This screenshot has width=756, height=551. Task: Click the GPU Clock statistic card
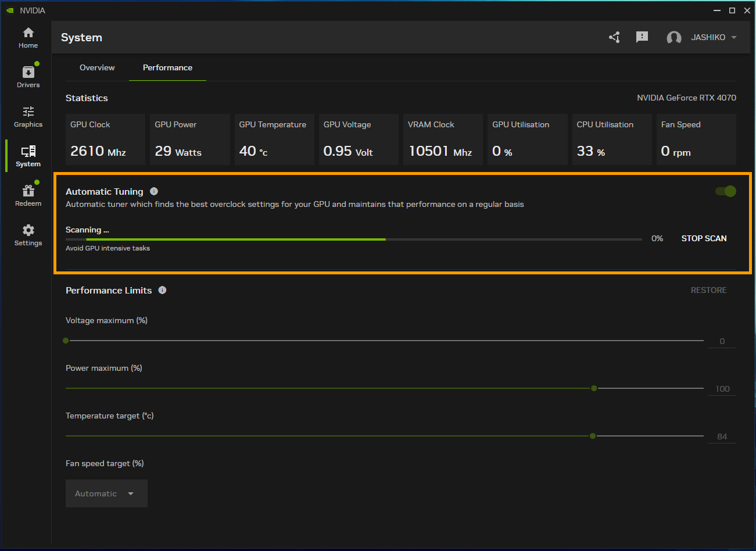coord(105,139)
